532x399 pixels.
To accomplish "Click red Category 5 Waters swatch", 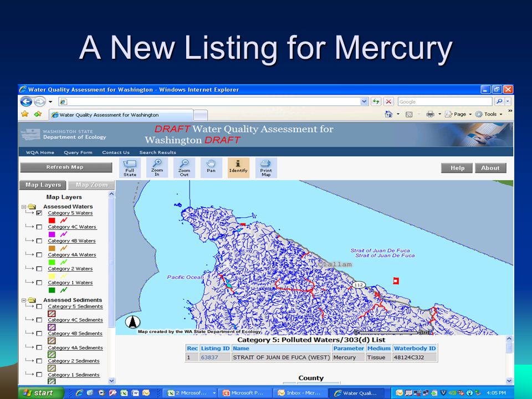I will coord(52,220).
